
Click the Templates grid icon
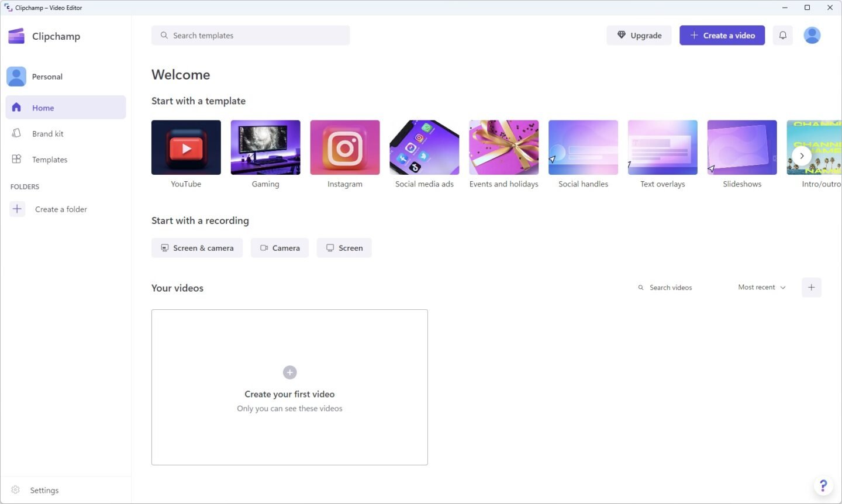(16, 159)
